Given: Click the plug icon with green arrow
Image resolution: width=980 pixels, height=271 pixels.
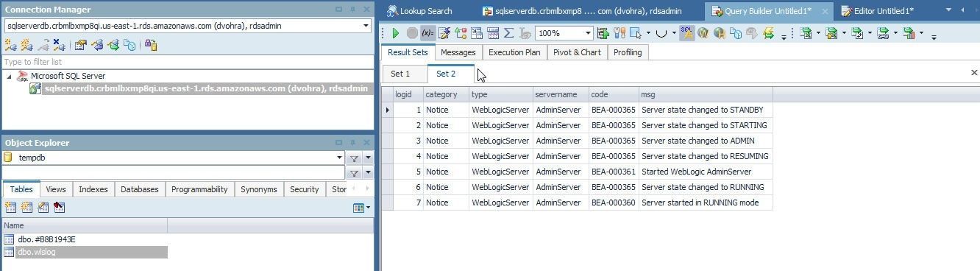Looking at the screenshot, I should 113,45.
